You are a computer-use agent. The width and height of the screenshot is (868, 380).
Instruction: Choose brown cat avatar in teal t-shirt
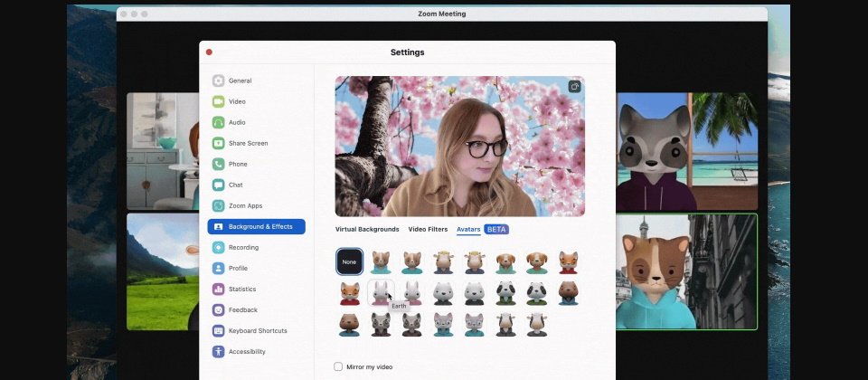pyautogui.click(x=412, y=262)
